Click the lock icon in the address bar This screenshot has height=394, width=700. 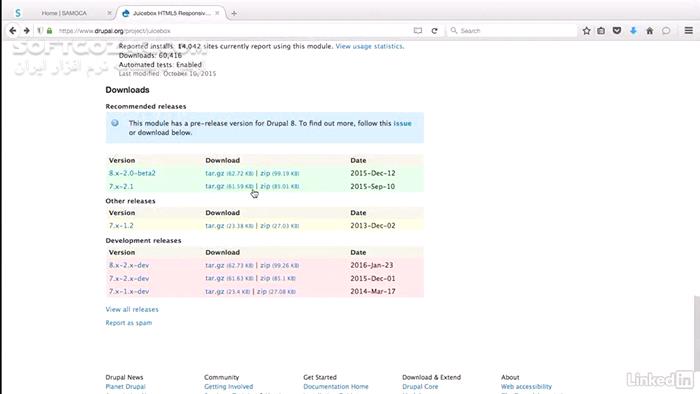tap(50, 31)
